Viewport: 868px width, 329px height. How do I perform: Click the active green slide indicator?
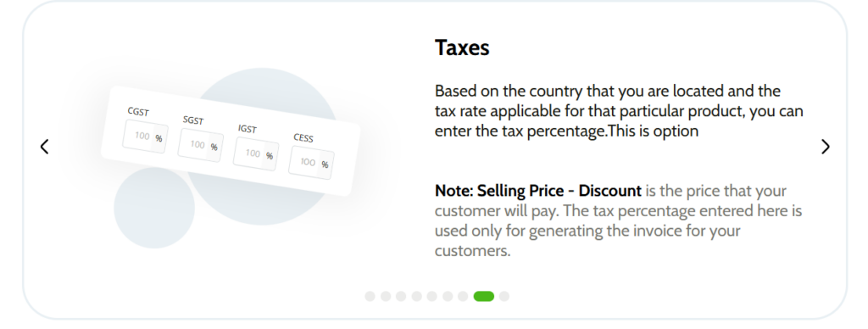[x=484, y=296]
